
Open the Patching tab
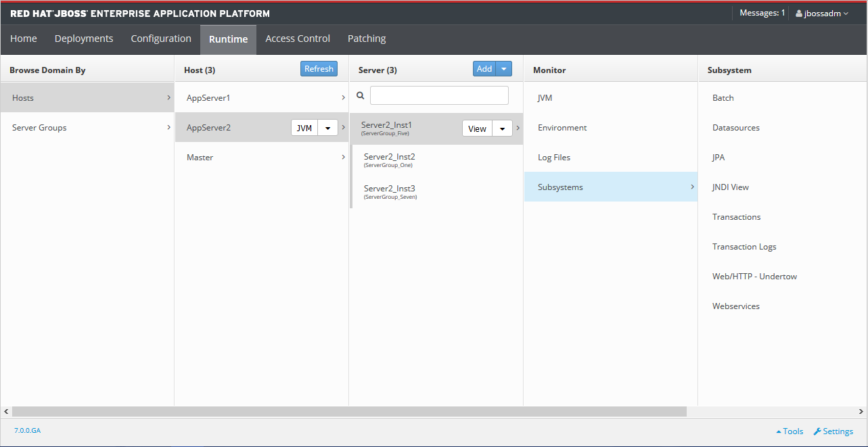click(367, 39)
